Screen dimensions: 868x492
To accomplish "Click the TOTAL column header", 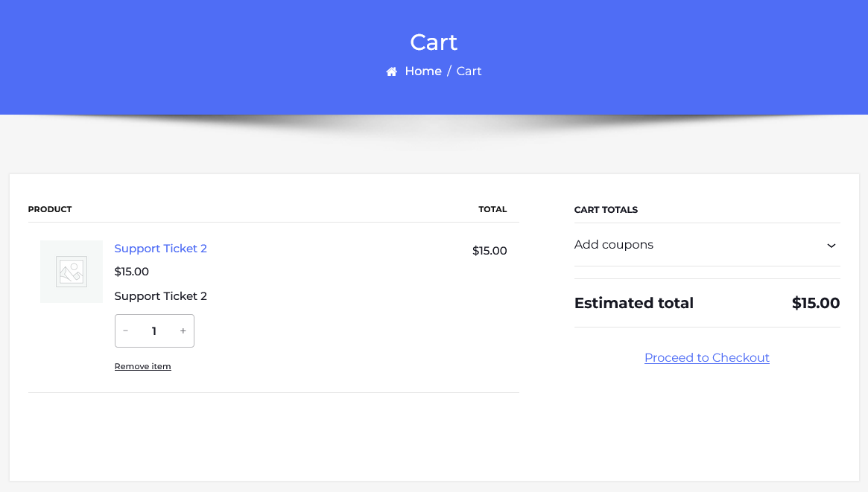I will [x=492, y=209].
